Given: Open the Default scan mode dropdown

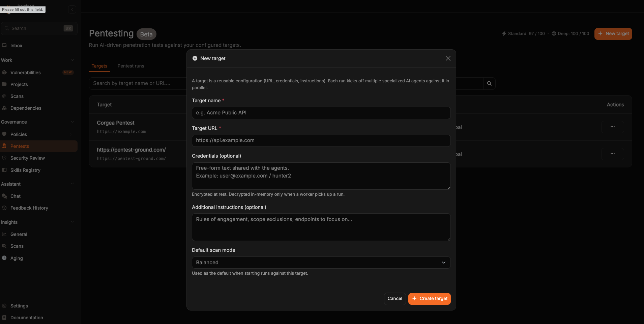Looking at the screenshot, I should pyautogui.click(x=321, y=263).
